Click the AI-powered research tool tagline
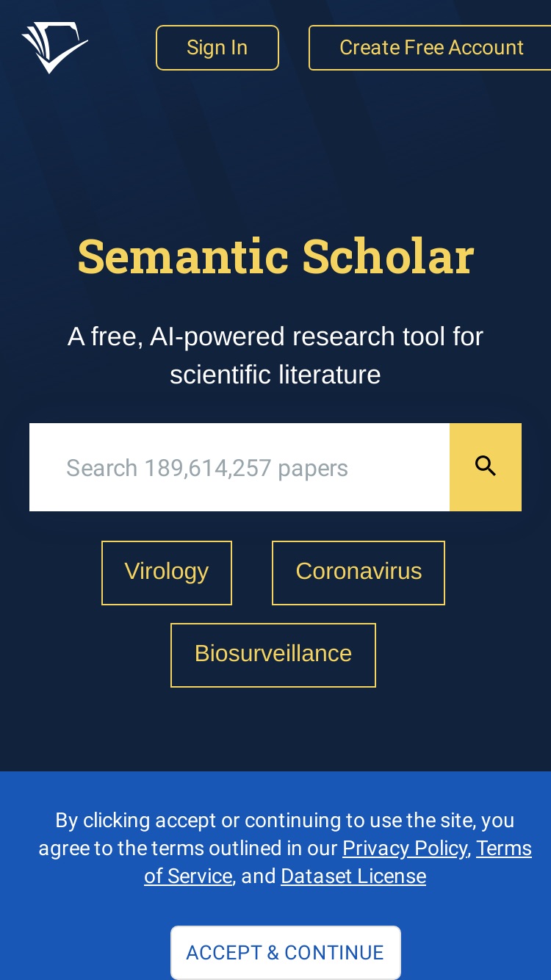 (x=275, y=356)
